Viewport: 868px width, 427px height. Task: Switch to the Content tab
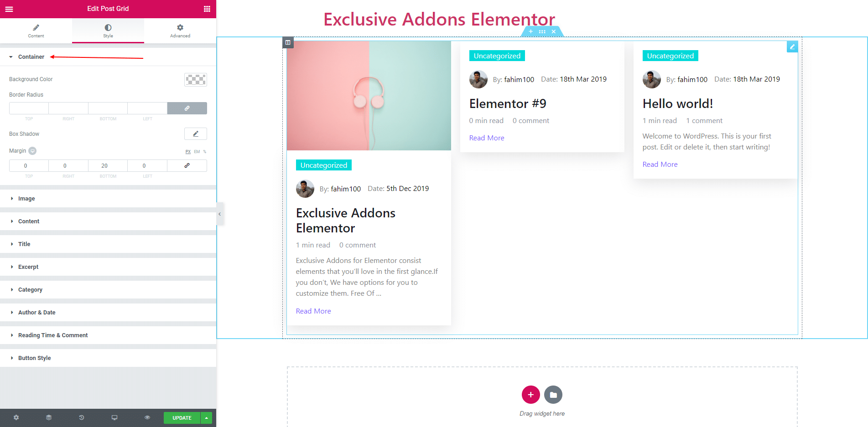point(36,31)
